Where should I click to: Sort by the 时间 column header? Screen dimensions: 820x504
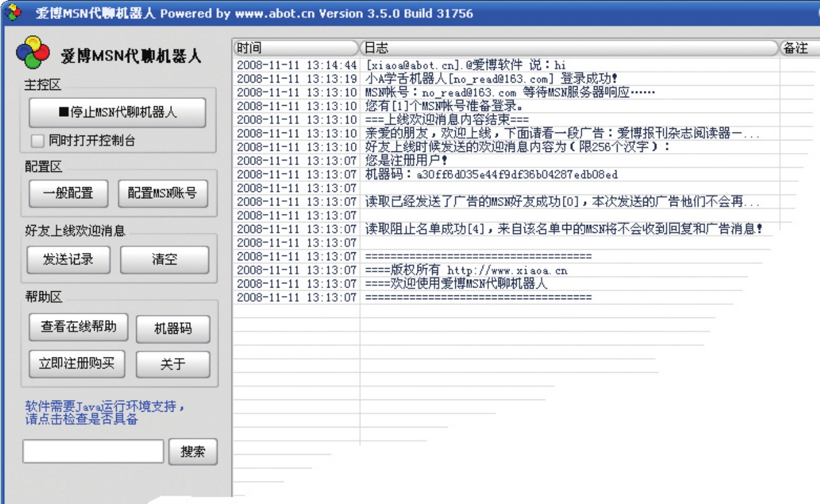[x=296, y=48]
